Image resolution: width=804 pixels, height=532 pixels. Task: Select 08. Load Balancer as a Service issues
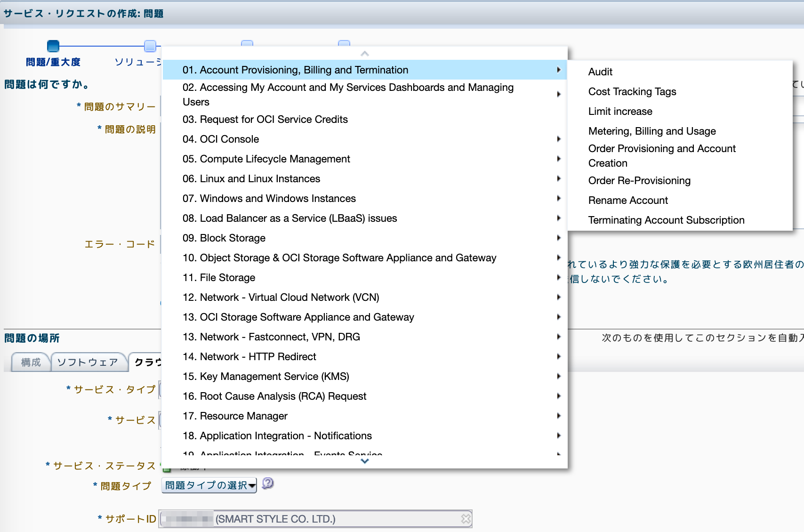tap(365, 218)
